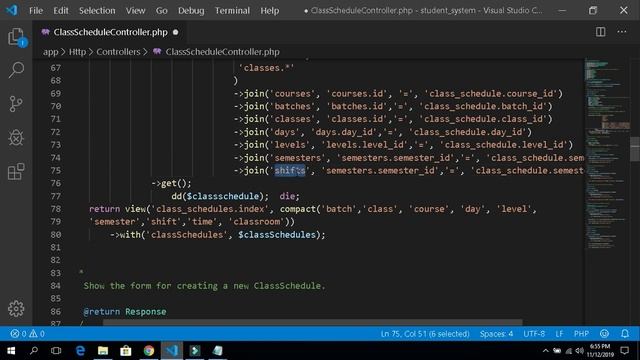
Task: Open the Help menu
Action: pos(270,11)
